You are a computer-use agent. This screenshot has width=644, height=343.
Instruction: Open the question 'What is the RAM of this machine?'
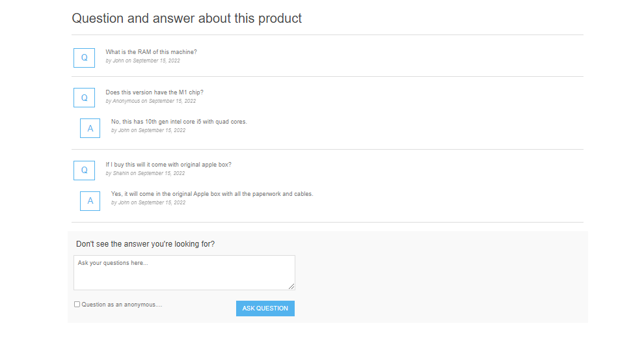(x=151, y=52)
